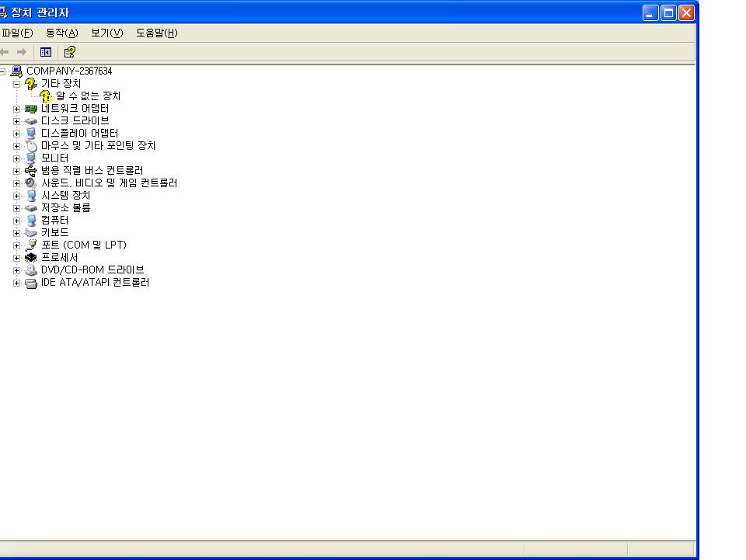Click the 범용 직렬 버스 컨트롤러 USB icon
The height and width of the screenshot is (560, 746).
[x=31, y=171]
